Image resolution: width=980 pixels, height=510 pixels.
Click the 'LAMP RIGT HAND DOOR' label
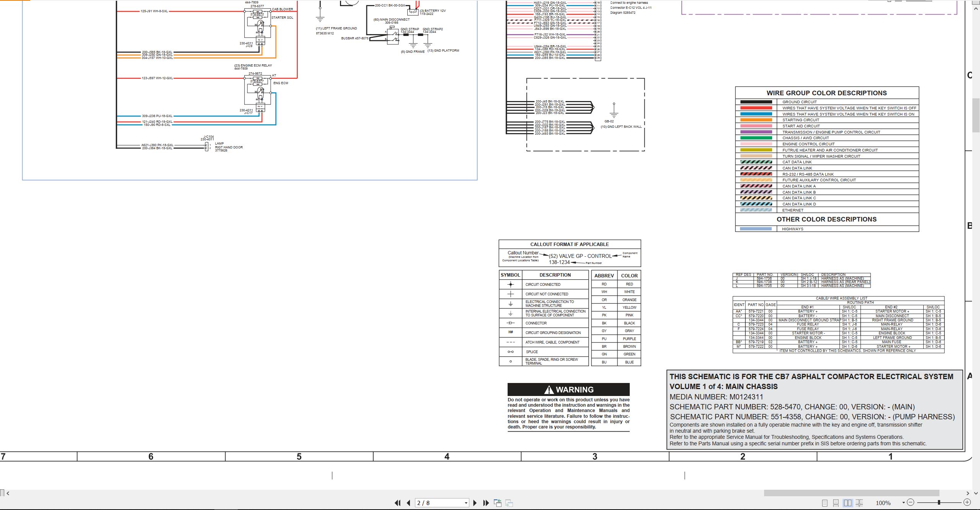point(229,145)
